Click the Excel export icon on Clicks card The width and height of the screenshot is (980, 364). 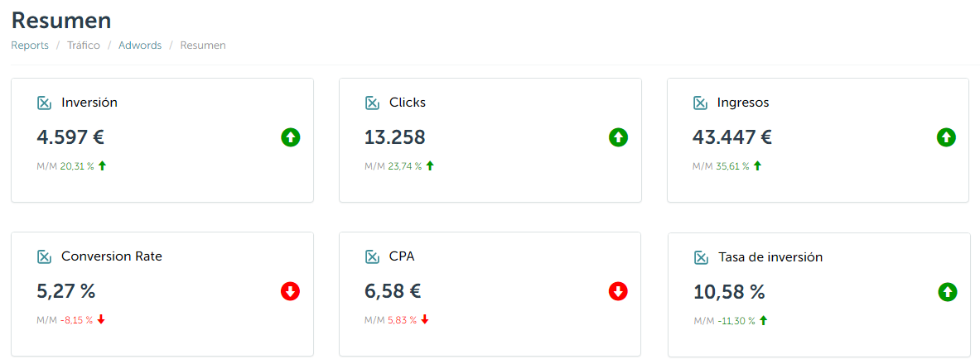click(373, 103)
